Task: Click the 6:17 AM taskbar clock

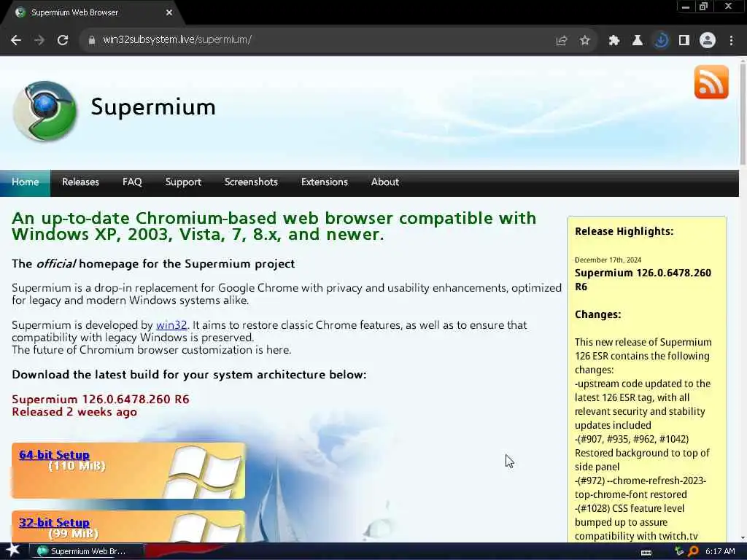Action: [720, 551]
